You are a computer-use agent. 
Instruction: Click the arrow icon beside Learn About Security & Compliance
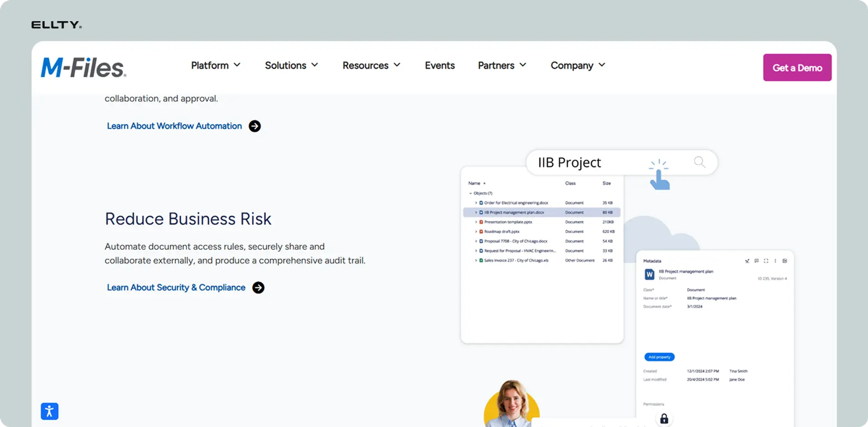[x=258, y=288]
